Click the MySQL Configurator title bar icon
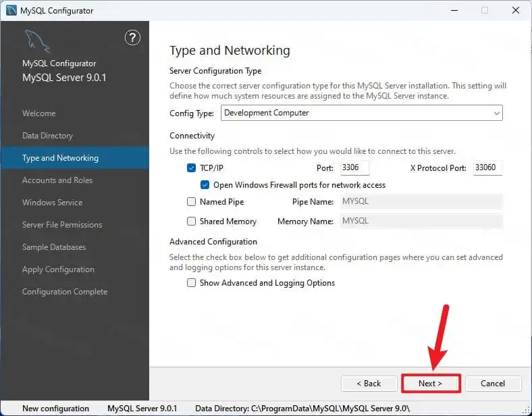Image resolution: width=532 pixels, height=416 pixels. pyautogui.click(x=11, y=10)
